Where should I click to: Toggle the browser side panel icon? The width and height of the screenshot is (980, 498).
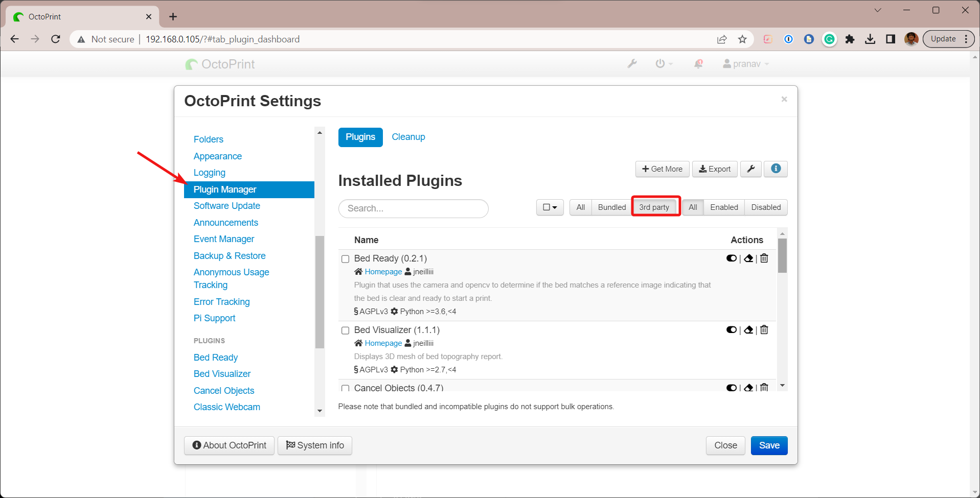(x=891, y=39)
